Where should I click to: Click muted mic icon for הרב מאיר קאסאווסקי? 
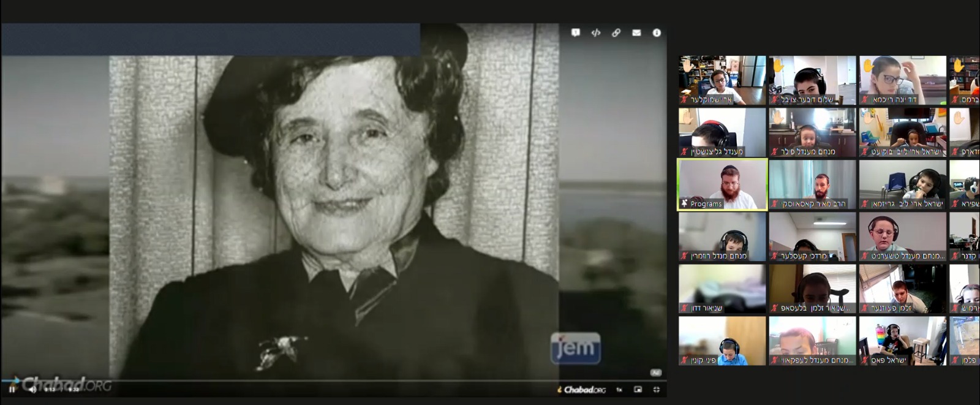click(x=774, y=203)
